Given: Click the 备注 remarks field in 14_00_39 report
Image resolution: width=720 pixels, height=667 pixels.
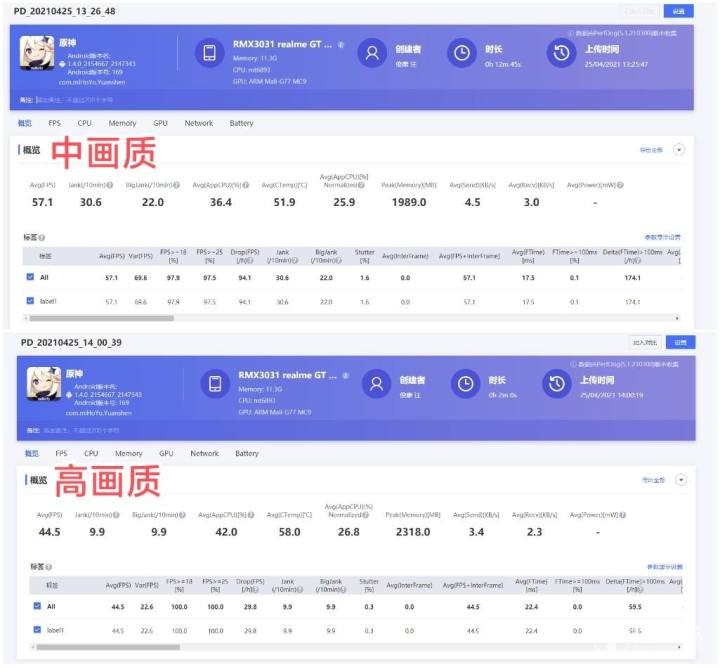Looking at the screenshot, I should pos(81,430).
